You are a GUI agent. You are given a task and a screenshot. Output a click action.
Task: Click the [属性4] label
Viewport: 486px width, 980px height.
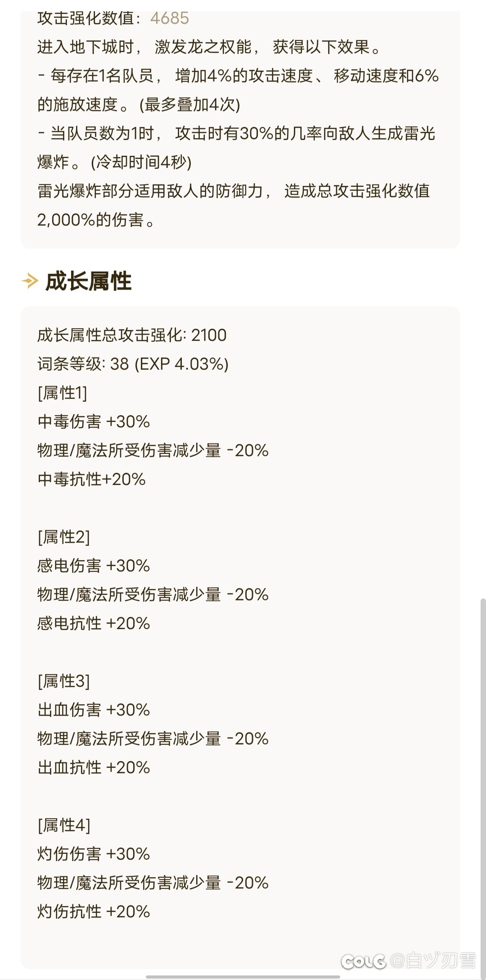tap(64, 825)
